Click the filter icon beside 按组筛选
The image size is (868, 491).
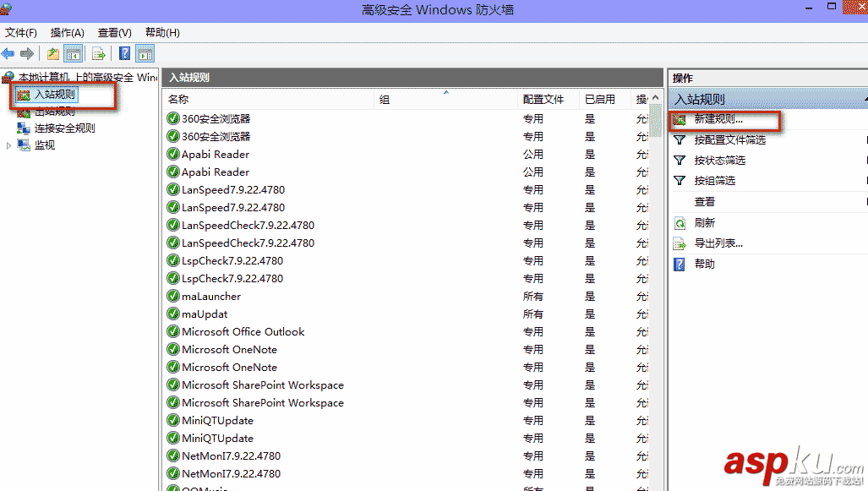(x=680, y=181)
